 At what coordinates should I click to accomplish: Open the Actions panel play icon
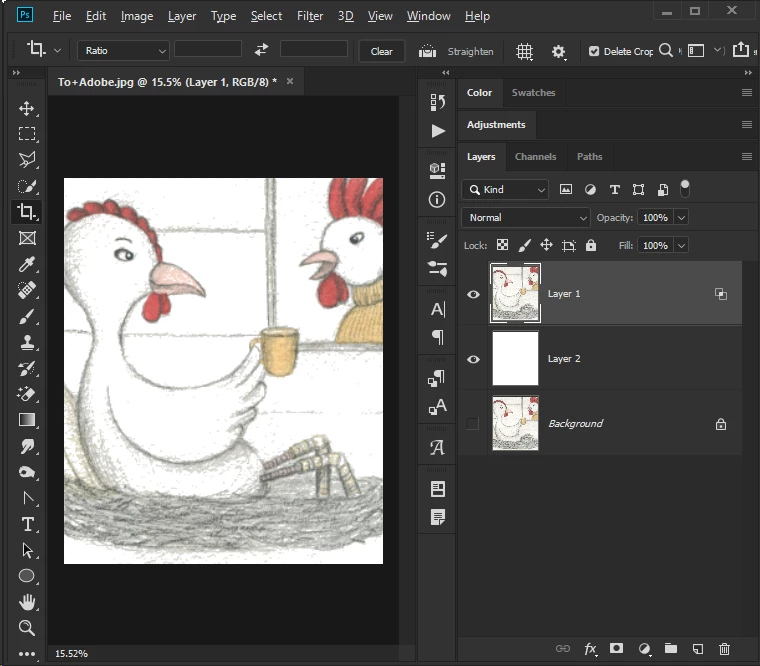[437, 131]
